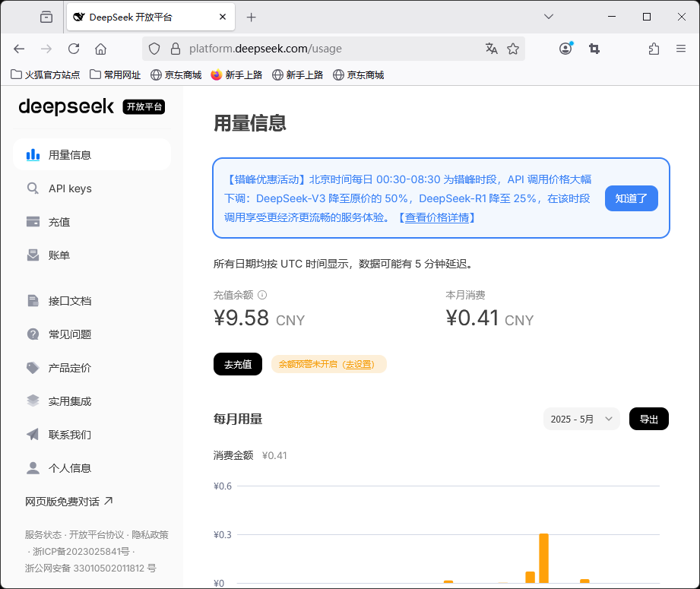700x589 pixels.
Task: Click the screenshot crop icon in the toolbar
Action: (x=594, y=49)
